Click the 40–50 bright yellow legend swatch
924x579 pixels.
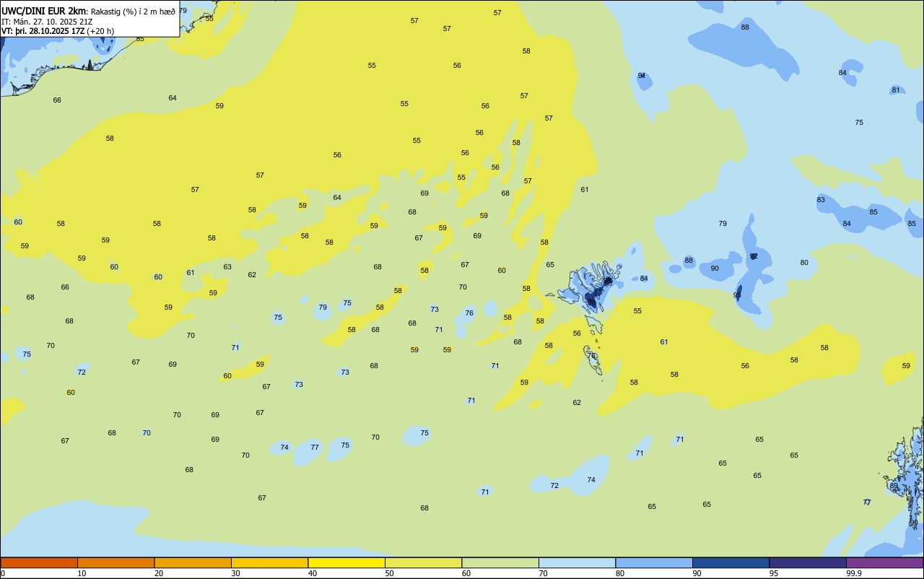click(346, 562)
